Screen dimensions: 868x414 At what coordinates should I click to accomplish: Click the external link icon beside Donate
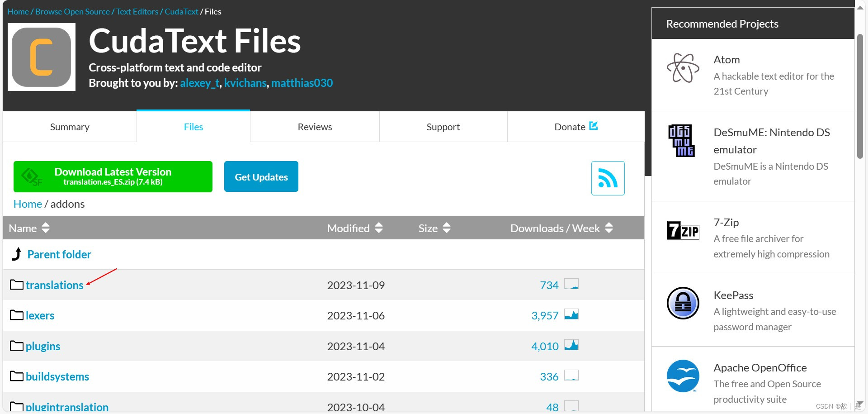pyautogui.click(x=594, y=126)
